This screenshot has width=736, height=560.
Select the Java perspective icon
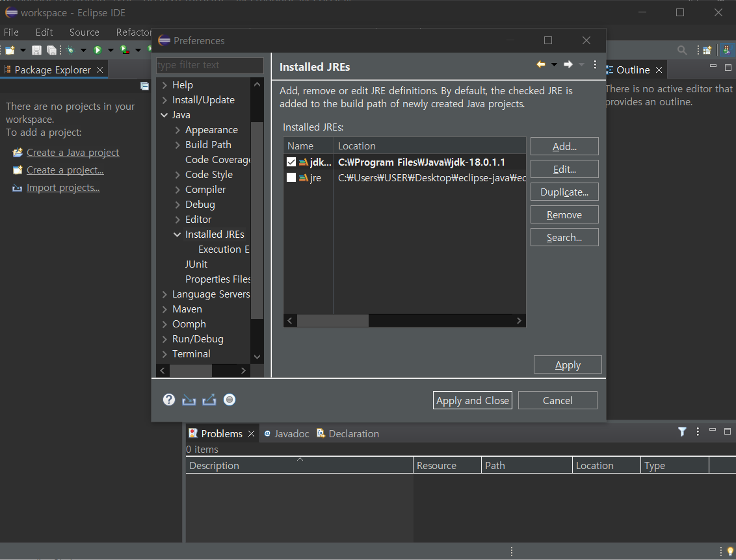tap(727, 50)
